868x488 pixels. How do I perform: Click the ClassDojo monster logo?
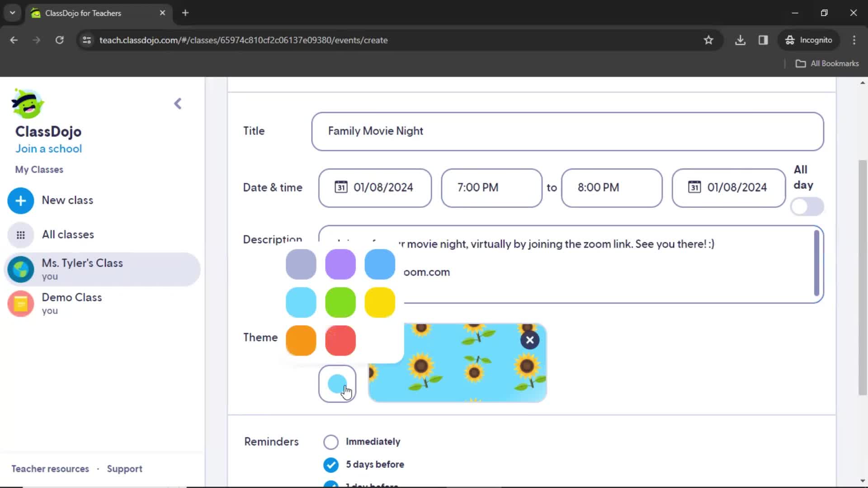pos(28,103)
